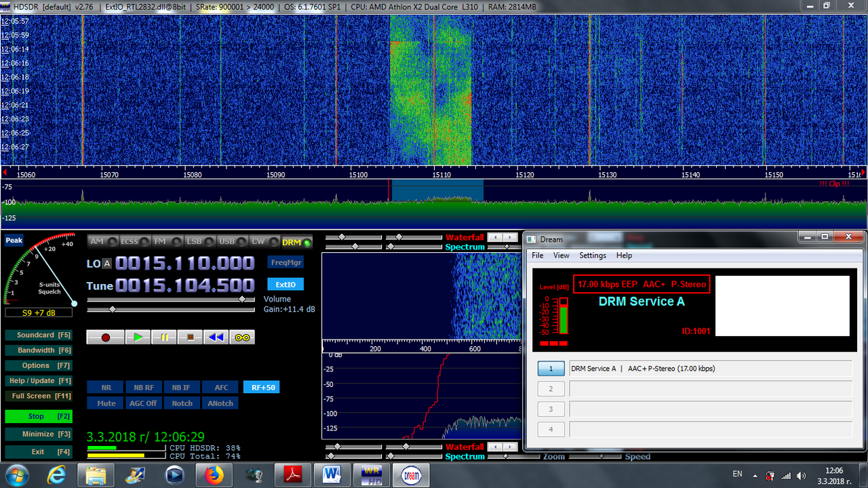Screen dimensions: 868x488
Task: Switch to Microsoft Word in taskbar
Action: (x=332, y=475)
